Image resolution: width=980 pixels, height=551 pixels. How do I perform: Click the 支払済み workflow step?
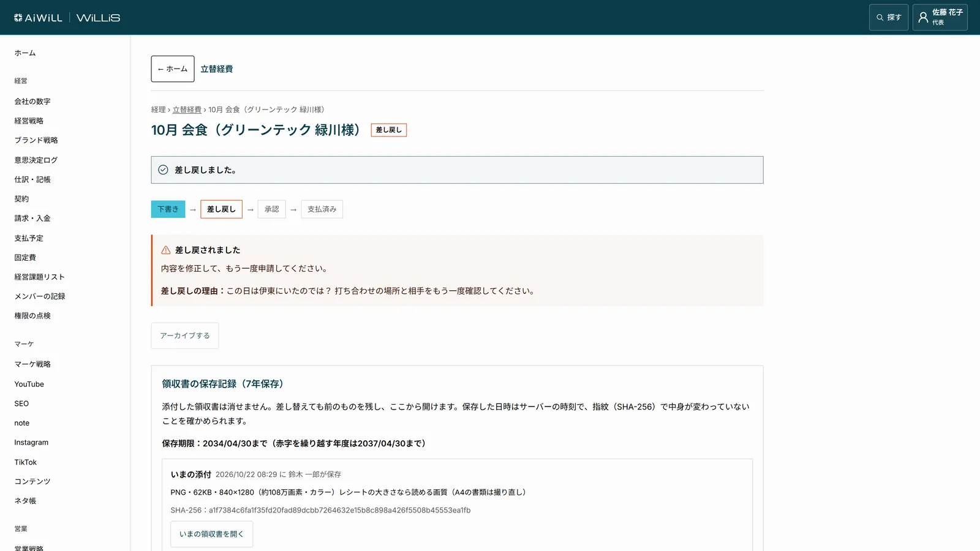(x=322, y=209)
